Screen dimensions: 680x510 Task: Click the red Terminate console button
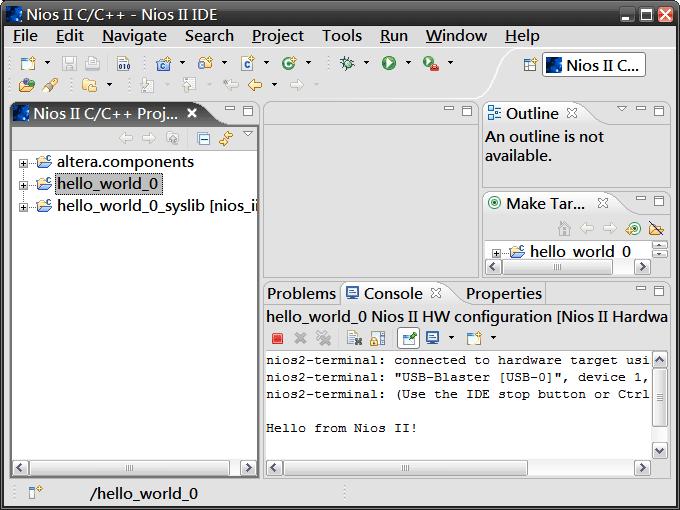pos(278,338)
